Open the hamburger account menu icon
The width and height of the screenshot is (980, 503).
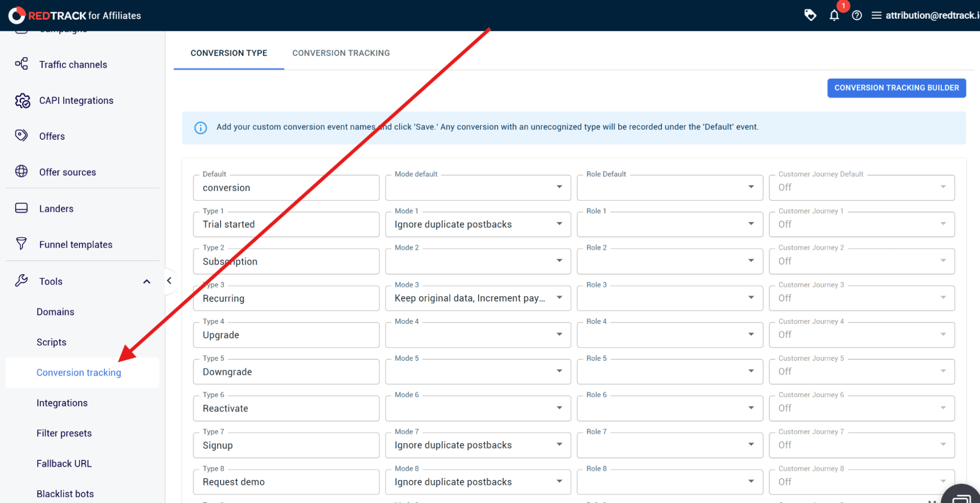click(x=877, y=16)
